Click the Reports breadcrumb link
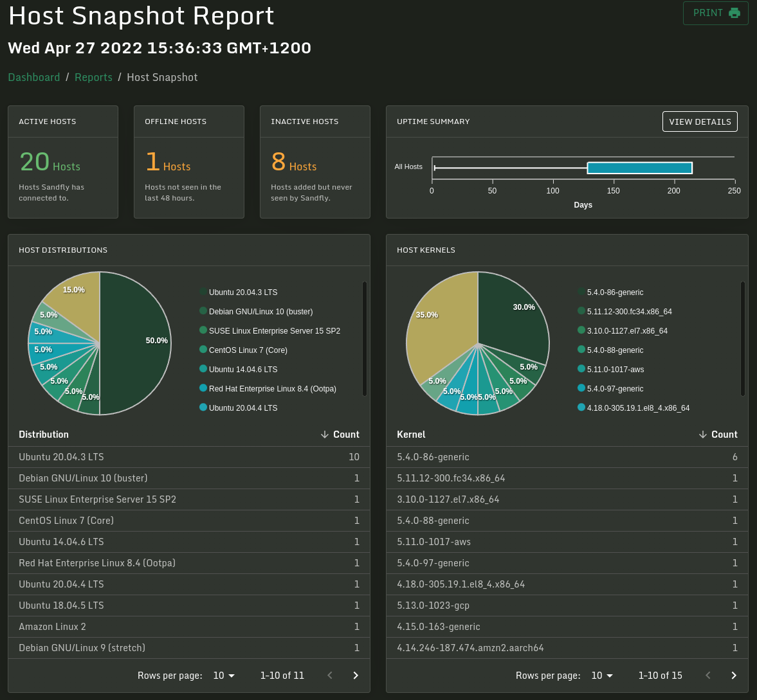Screen dimensions: 757x700 point(93,77)
